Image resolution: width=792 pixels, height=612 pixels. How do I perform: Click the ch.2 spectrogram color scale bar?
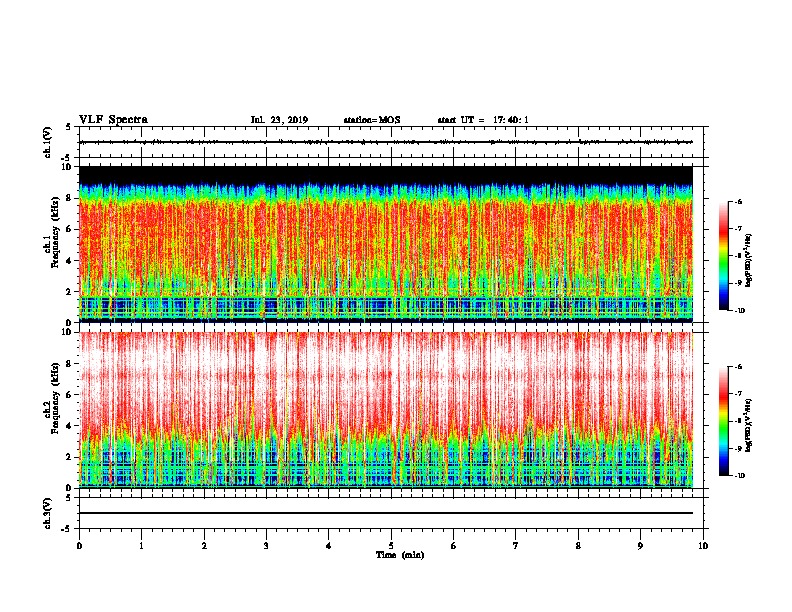(724, 421)
